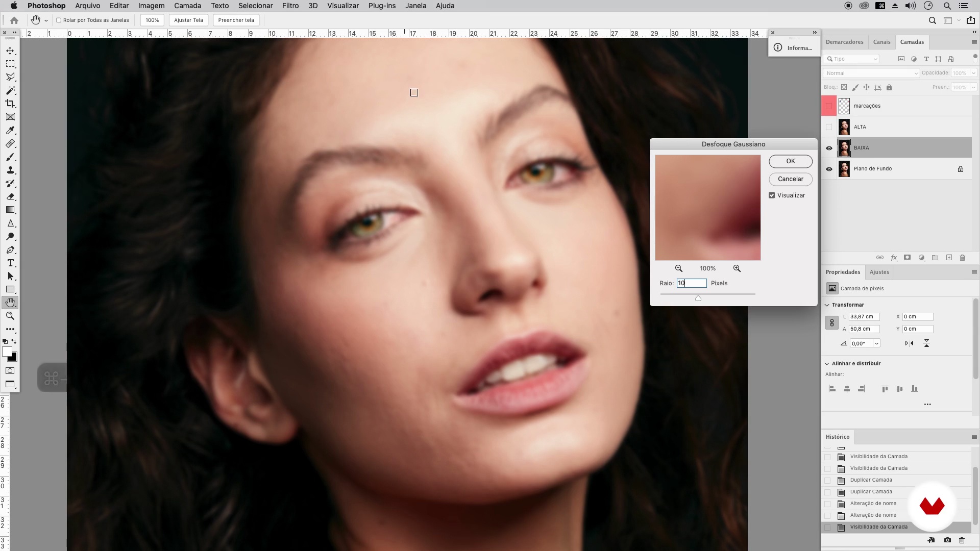Image resolution: width=980 pixels, height=551 pixels.
Task: Hide the BAIXA layer
Action: pos(829,148)
